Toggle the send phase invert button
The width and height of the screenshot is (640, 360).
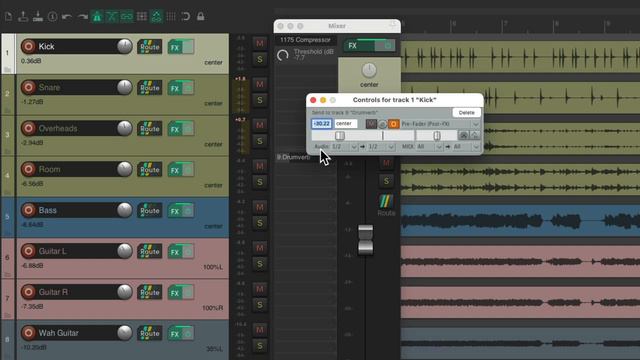tap(382, 124)
